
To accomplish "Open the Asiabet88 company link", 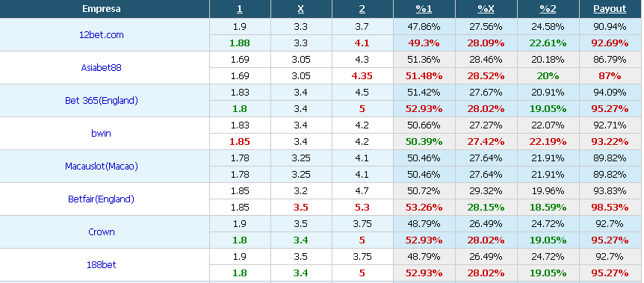I will click(x=101, y=68).
